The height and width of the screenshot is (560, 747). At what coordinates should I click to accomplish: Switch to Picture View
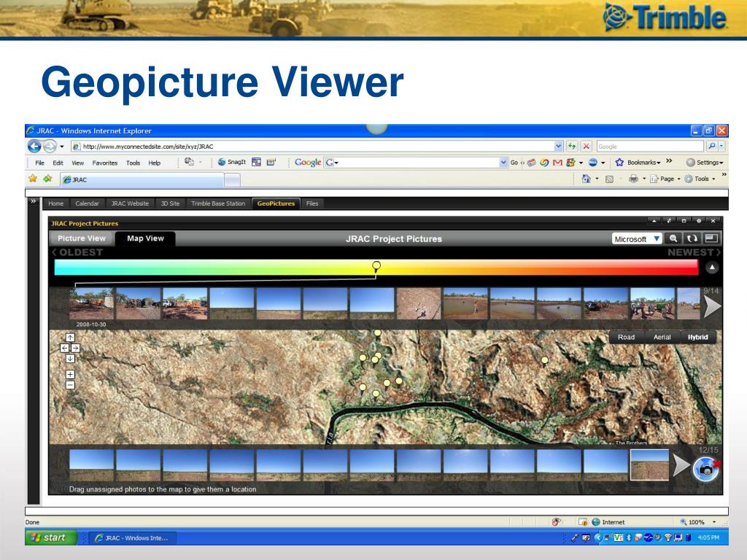(82, 238)
